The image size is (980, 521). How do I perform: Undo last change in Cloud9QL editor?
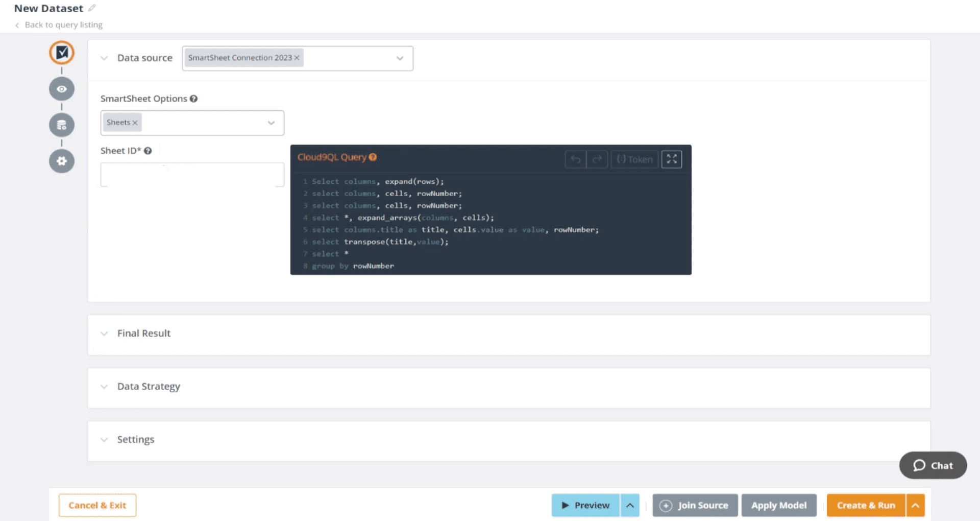click(575, 159)
